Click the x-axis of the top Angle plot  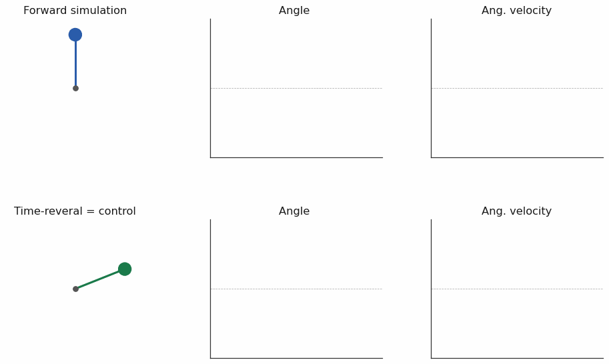pos(296,157)
